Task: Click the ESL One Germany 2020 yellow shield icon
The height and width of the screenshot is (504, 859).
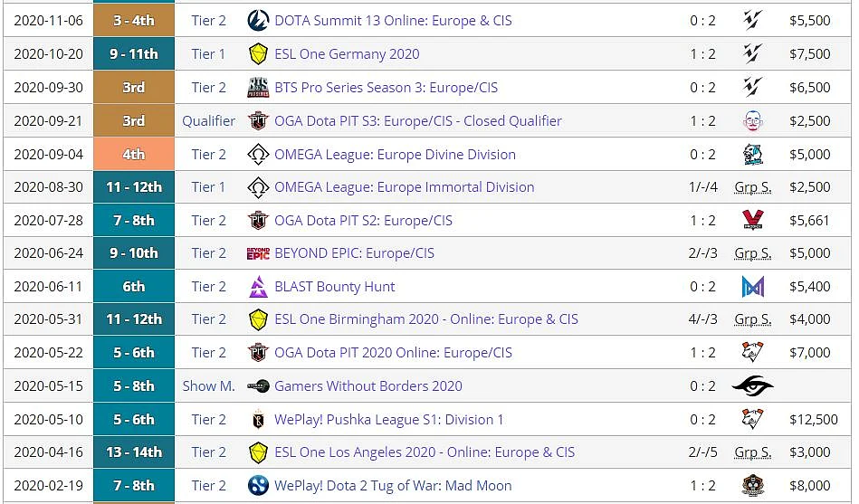Action: coord(258,54)
